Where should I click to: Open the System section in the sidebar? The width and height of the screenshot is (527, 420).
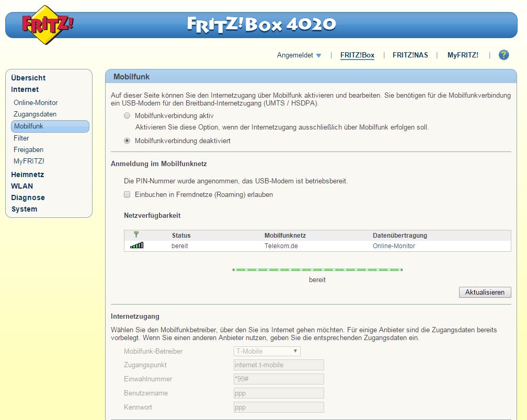[x=23, y=208]
